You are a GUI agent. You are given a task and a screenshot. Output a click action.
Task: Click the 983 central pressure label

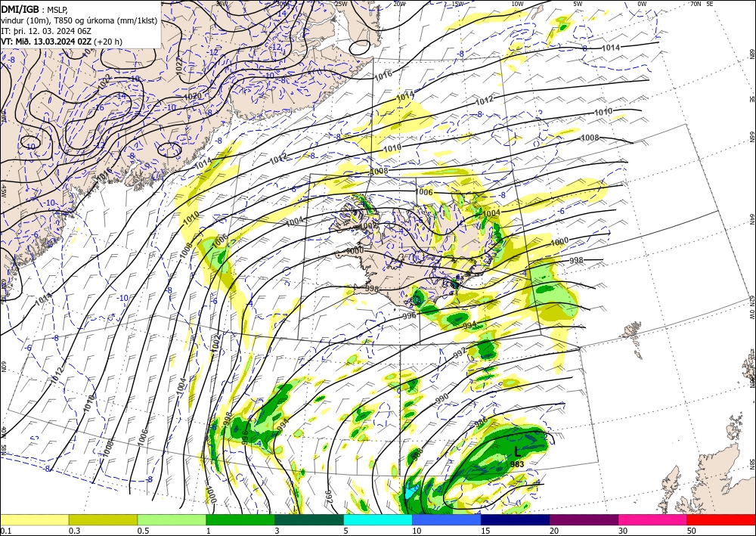pyautogui.click(x=517, y=464)
